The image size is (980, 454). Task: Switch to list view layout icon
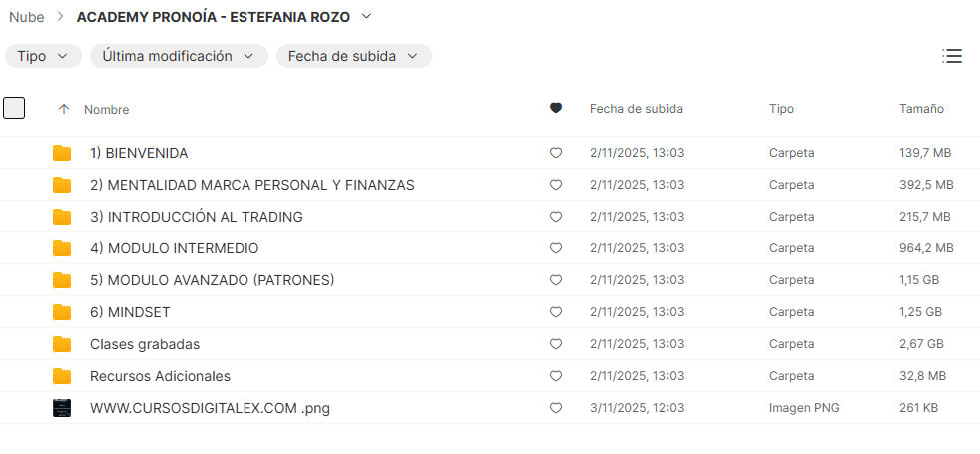tap(951, 56)
